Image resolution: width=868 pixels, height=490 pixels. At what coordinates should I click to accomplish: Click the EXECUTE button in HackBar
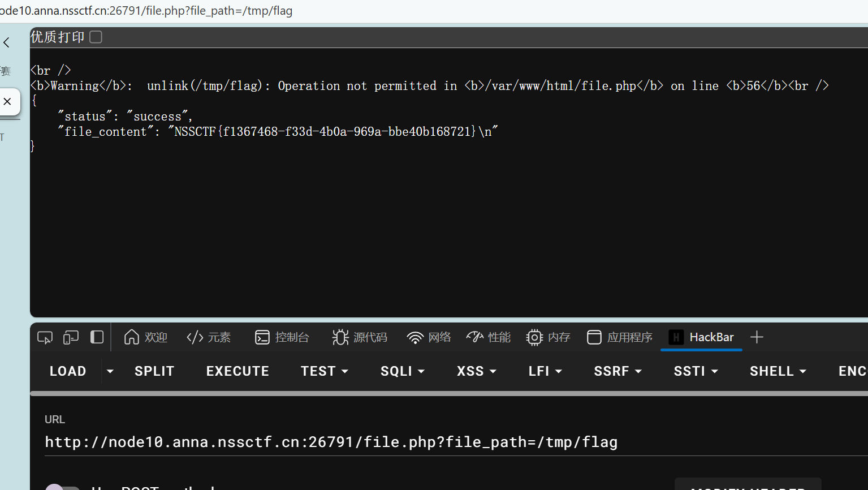(x=237, y=371)
